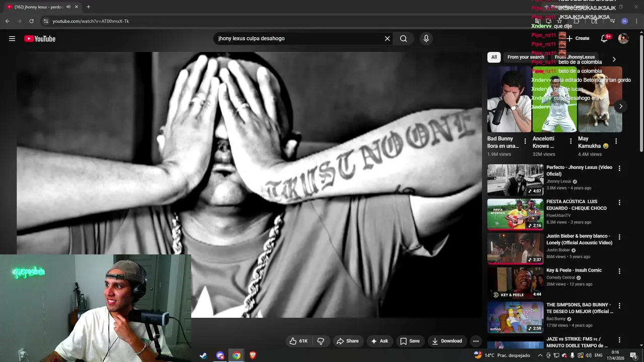Click the Chrome address bar URL
The width and height of the screenshot is (644, 362).
point(91,21)
